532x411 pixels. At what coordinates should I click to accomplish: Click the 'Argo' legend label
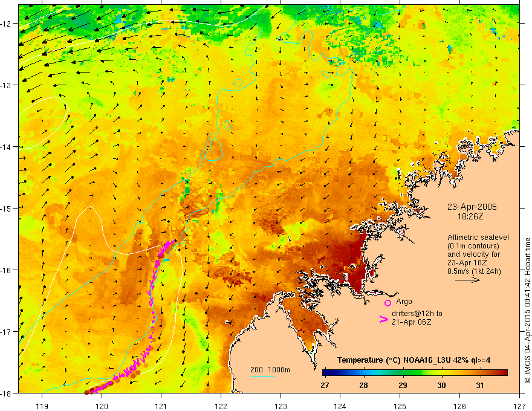[x=404, y=302]
